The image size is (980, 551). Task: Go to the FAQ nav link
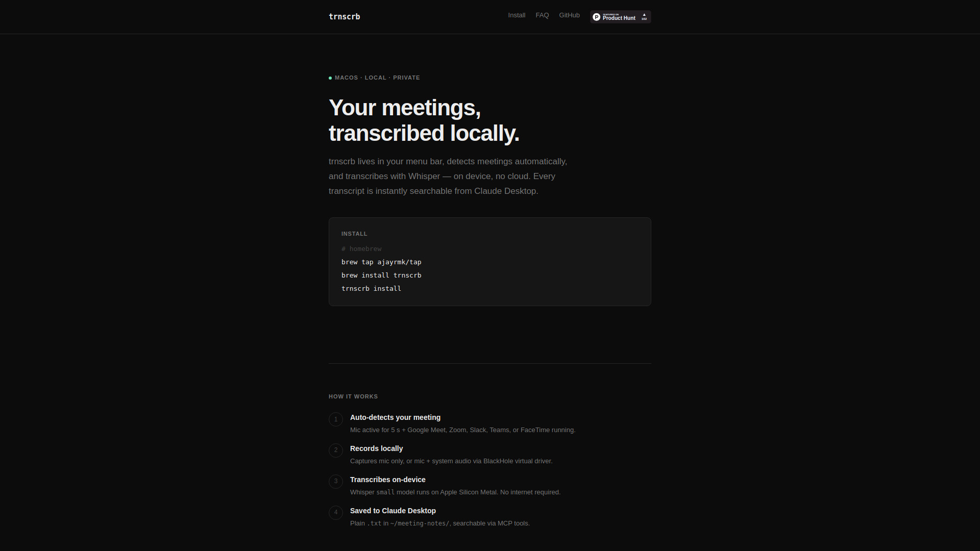coord(542,15)
